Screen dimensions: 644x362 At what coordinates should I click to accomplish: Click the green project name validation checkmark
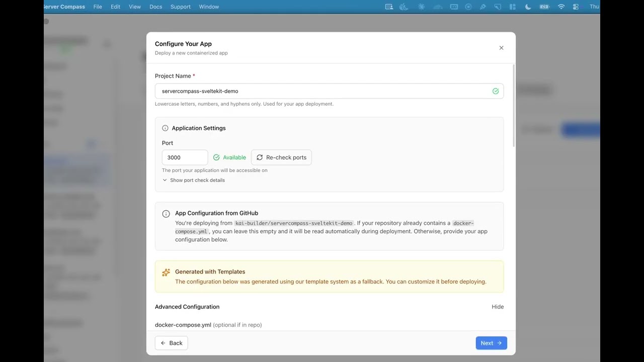click(496, 91)
